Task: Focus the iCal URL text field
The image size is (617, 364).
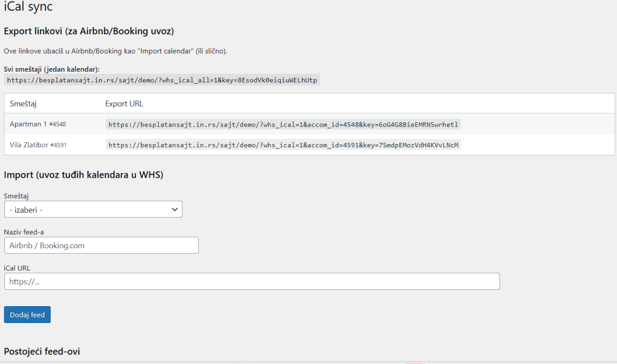Action: [x=252, y=281]
